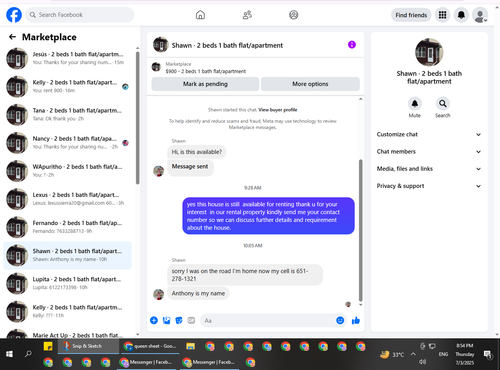The width and height of the screenshot is (500, 370).
Task: Choose a sticker icon in composer
Action: coord(179,320)
